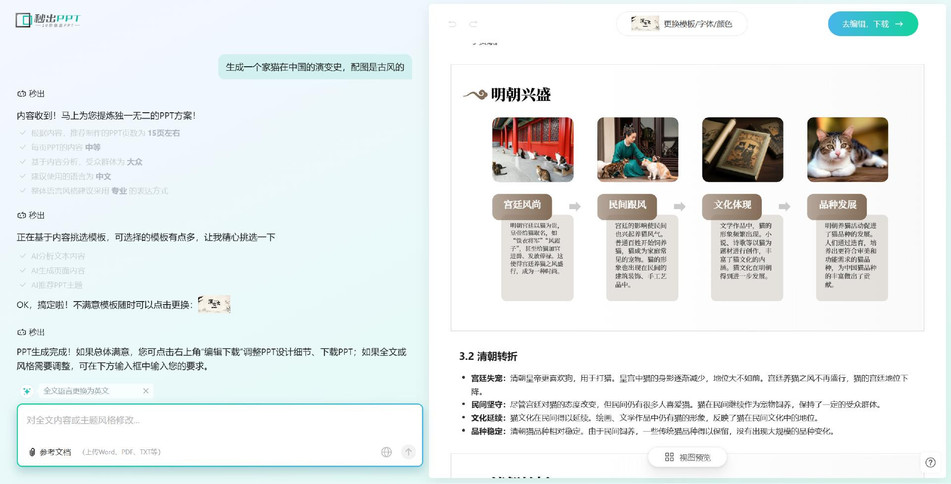The image size is (951, 484).
Task: Click the palace cats image
Action: [533, 150]
